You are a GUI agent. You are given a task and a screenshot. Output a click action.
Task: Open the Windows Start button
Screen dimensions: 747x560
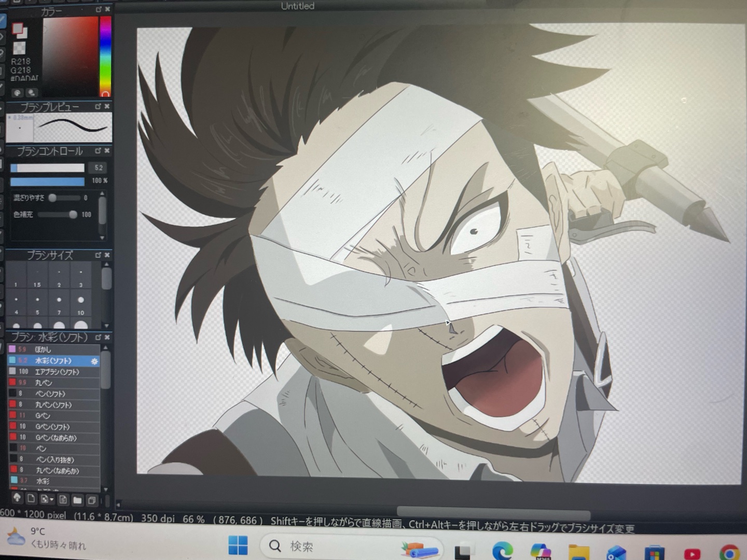(238, 545)
